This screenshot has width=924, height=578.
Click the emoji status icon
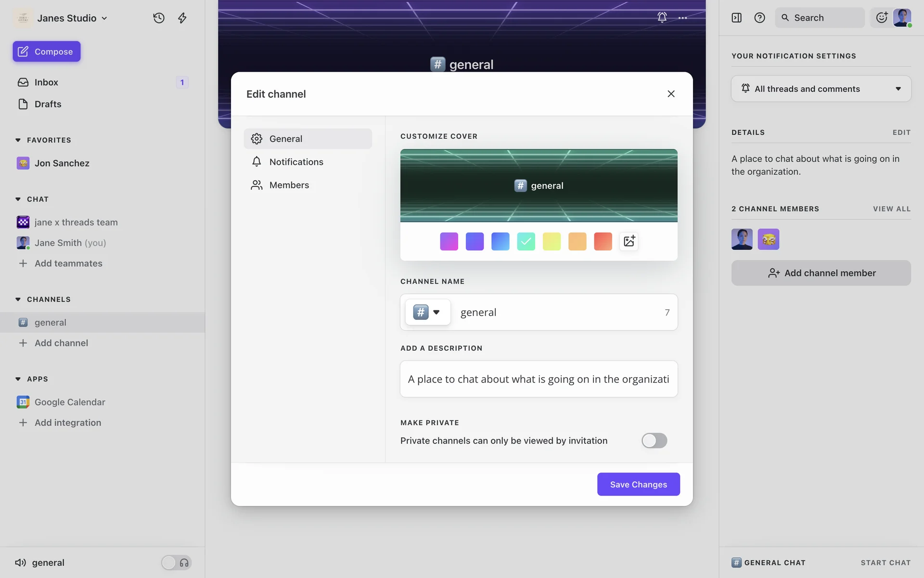[x=881, y=18]
